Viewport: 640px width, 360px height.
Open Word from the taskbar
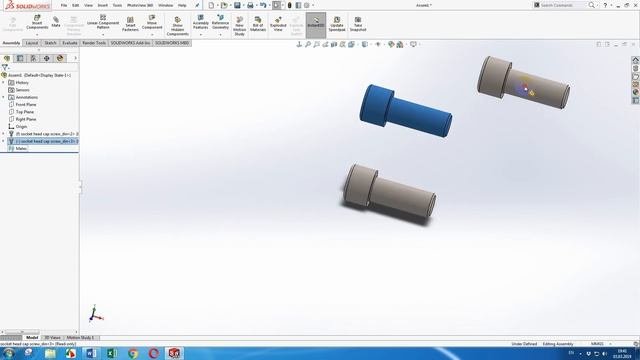coord(91,353)
